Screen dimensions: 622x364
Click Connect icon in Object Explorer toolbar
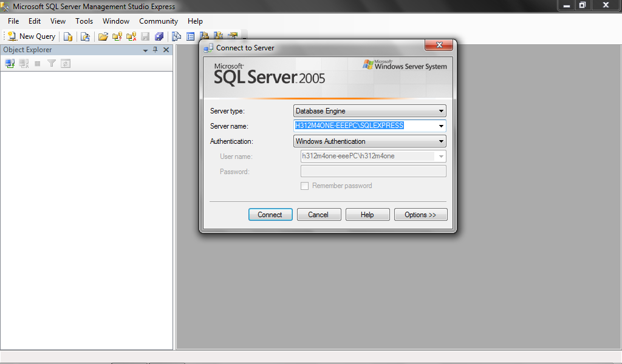tap(10, 63)
